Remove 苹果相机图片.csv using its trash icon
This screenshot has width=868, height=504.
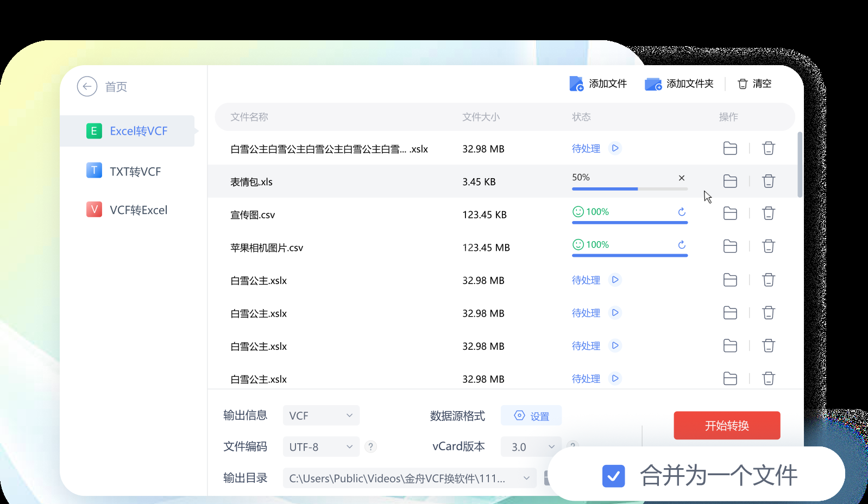(768, 247)
